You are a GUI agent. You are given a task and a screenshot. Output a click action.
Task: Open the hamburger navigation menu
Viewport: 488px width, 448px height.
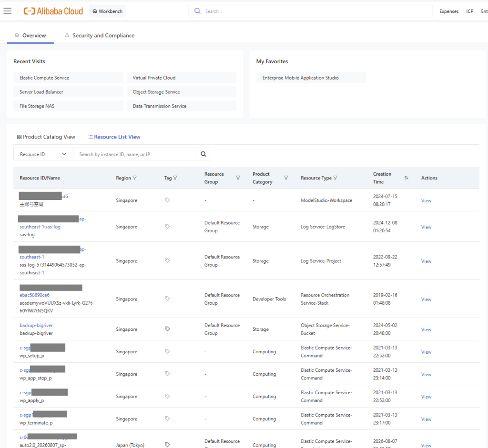8,11
